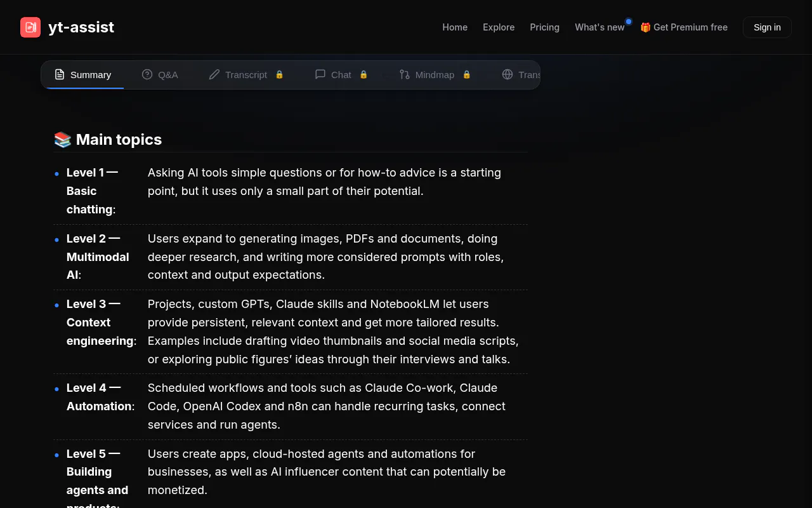Click the lock icon beside Transcript
The width and height of the screenshot is (812, 508).
(x=279, y=74)
